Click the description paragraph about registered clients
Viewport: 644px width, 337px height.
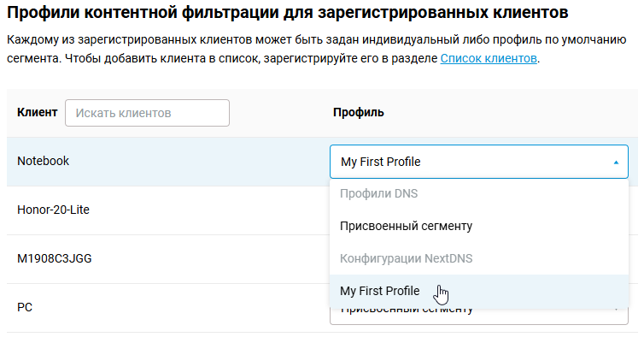(x=317, y=49)
